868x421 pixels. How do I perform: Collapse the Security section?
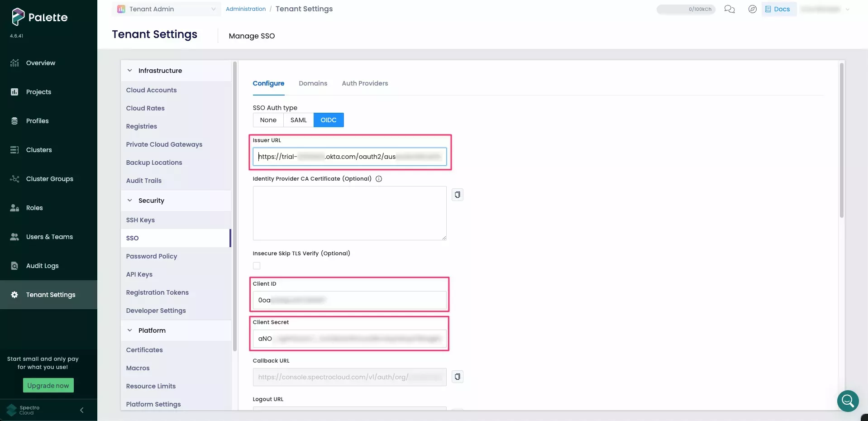pos(130,201)
